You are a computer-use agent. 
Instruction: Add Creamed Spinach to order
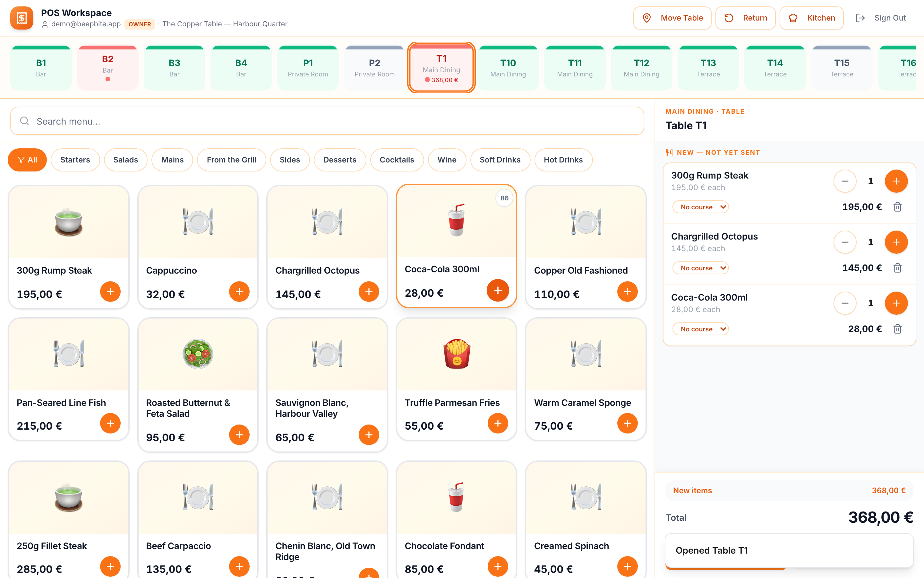[627, 566]
